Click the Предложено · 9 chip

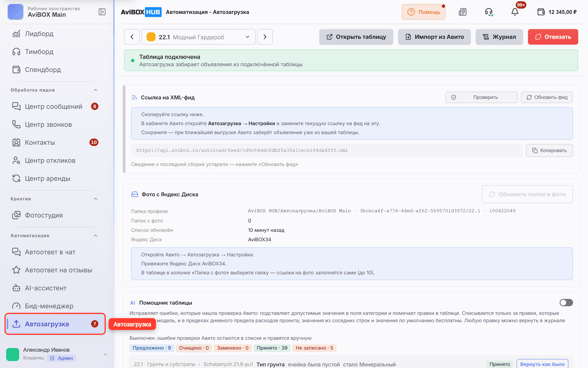152,348
